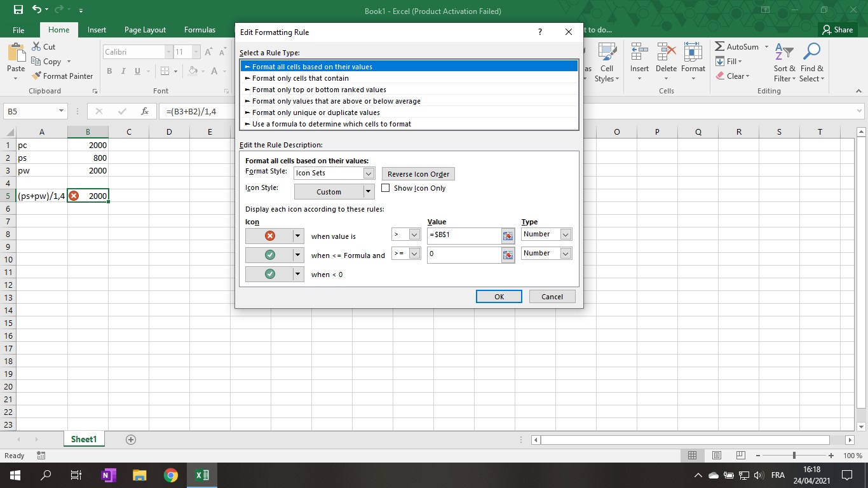Switch to the Page Layout ribbon tab
Screen dimensions: 868x488
click(x=145, y=30)
